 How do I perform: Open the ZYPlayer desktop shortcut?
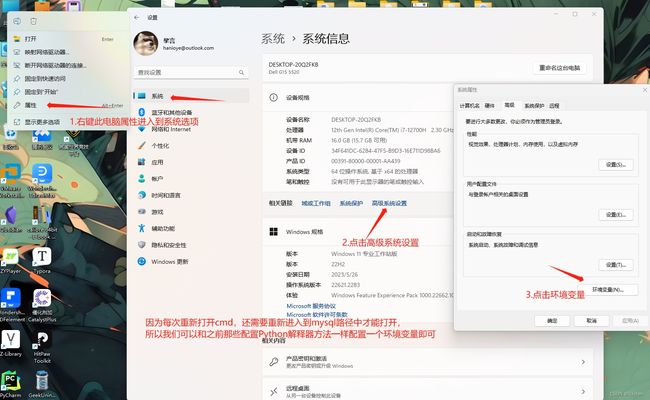click(x=10, y=261)
